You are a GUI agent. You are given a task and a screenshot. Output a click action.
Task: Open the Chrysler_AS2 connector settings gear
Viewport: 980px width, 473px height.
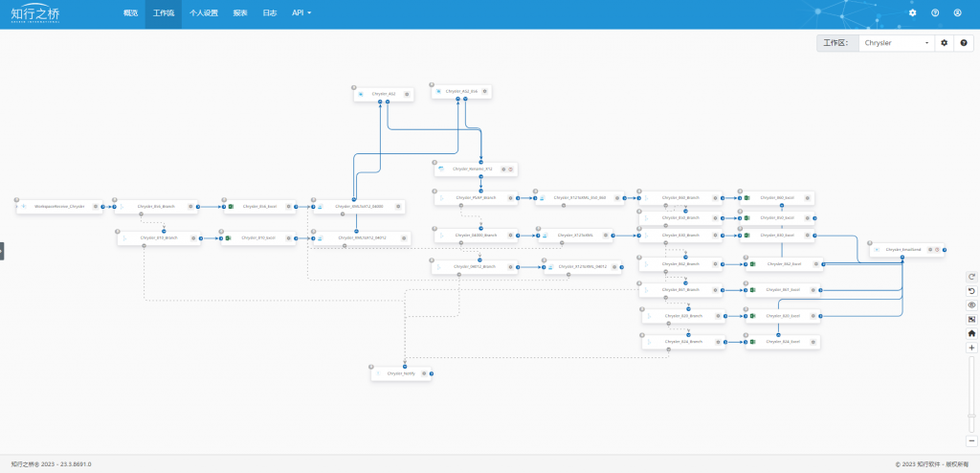point(407,94)
